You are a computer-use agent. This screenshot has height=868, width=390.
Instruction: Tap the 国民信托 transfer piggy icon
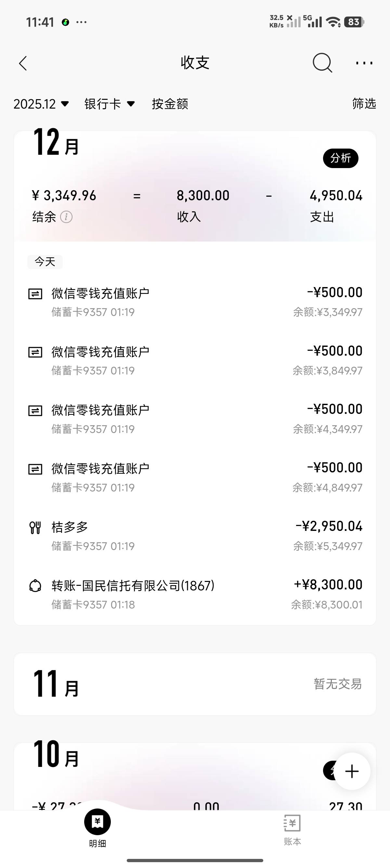coord(35,586)
